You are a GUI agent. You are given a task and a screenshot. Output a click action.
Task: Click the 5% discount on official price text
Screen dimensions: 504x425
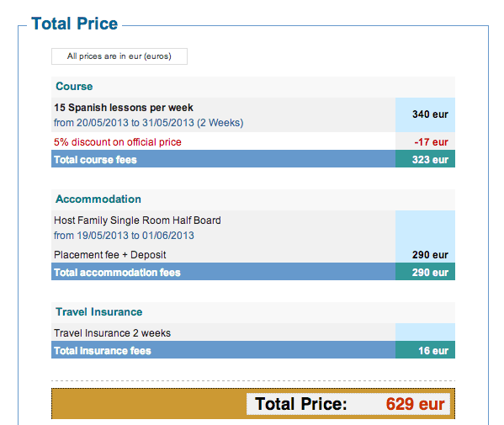click(117, 142)
